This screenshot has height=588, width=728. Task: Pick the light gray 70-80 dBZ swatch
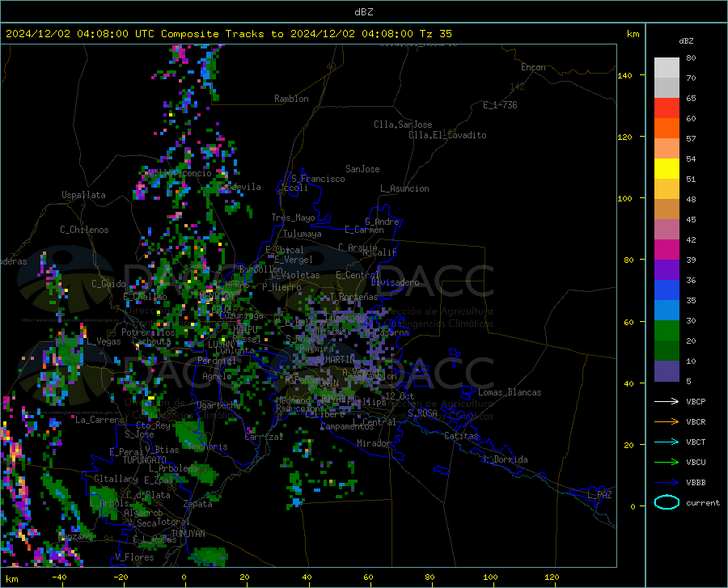click(x=667, y=68)
